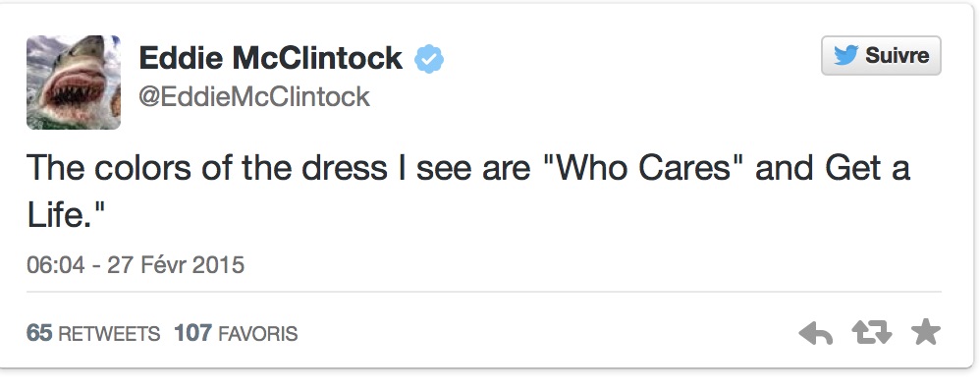Reply to the tweet with the arrow icon
Screen dimensions: 980x389
tap(816, 333)
